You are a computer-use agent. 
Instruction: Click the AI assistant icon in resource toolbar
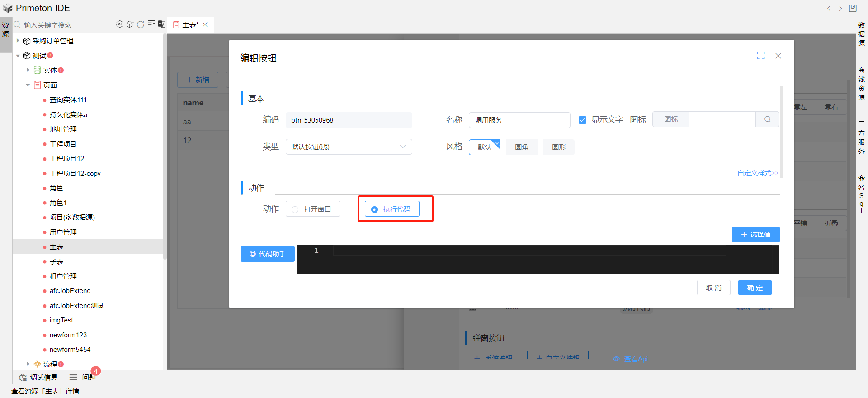coord(119,24)
